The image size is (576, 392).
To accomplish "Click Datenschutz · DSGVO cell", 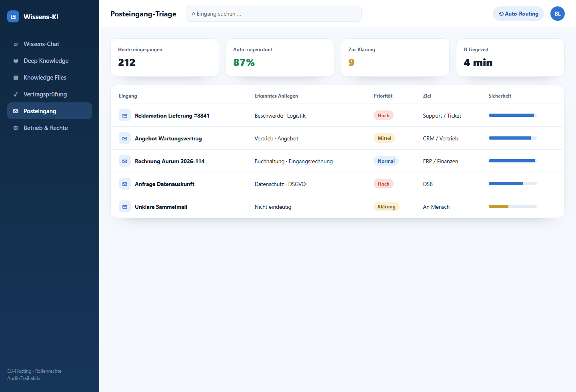I will pos(280,184).
